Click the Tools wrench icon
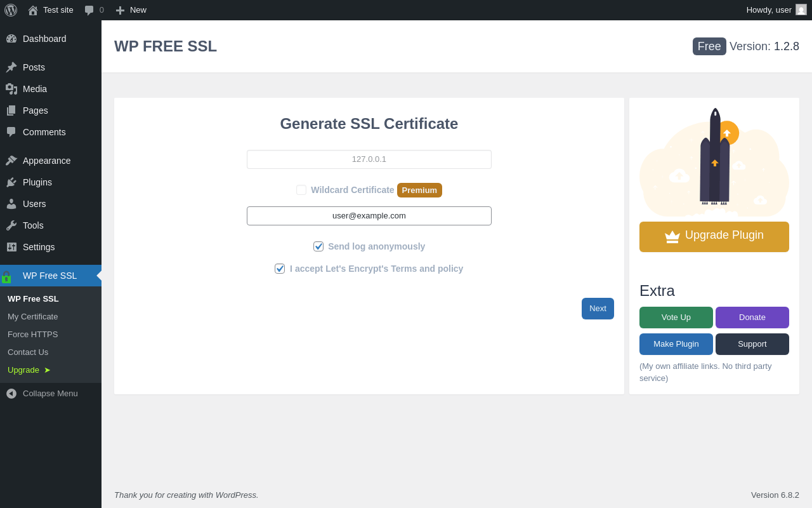Viewport: 812px width, 508px height. [11, 225]
